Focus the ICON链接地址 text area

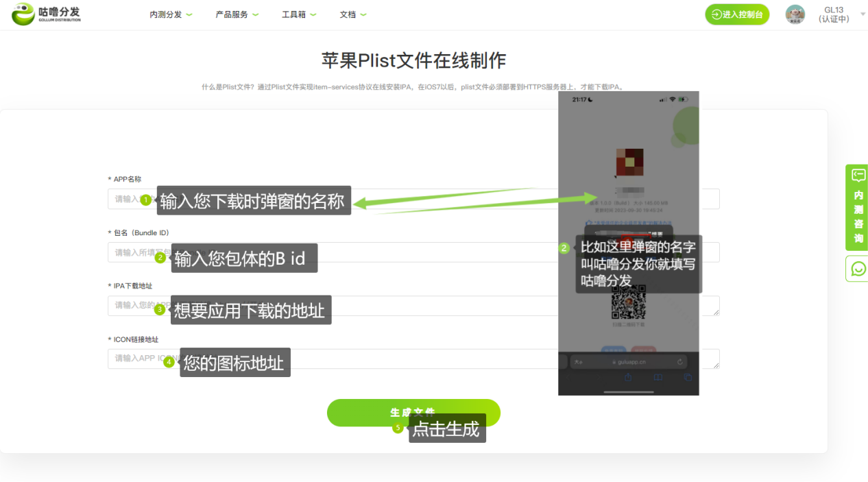click(413, 359)
